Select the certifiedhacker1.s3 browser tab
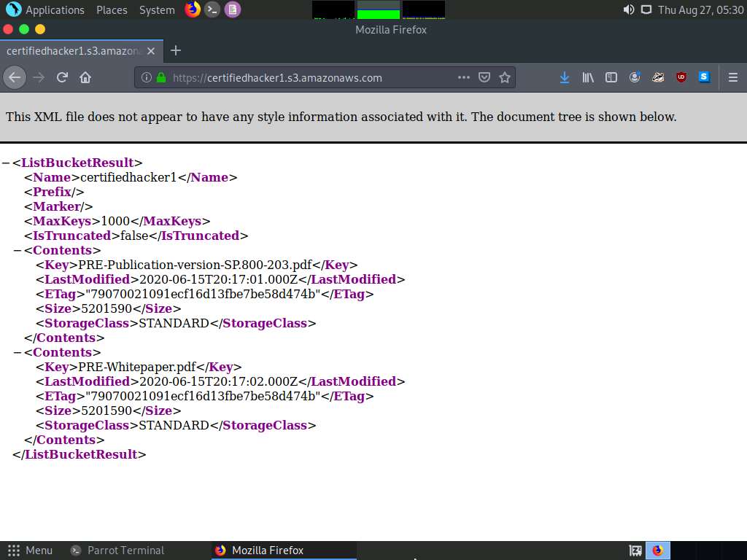Image resolution: width=747 pixels, height=560 pixels. [73, 51]
